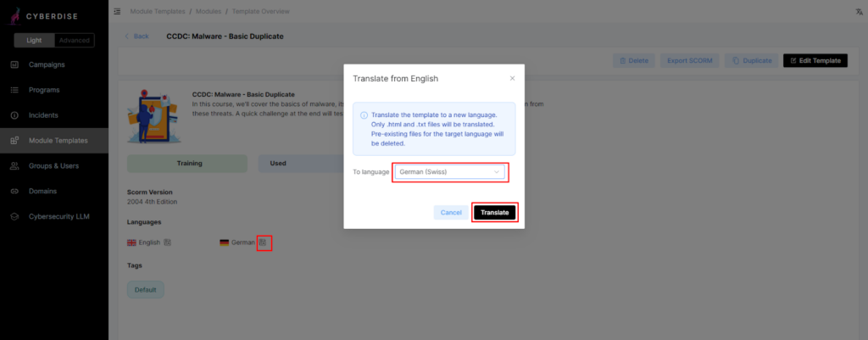Click the Incidents alert icon
Viewport: 868px width, 340px height.
[14, 115]
